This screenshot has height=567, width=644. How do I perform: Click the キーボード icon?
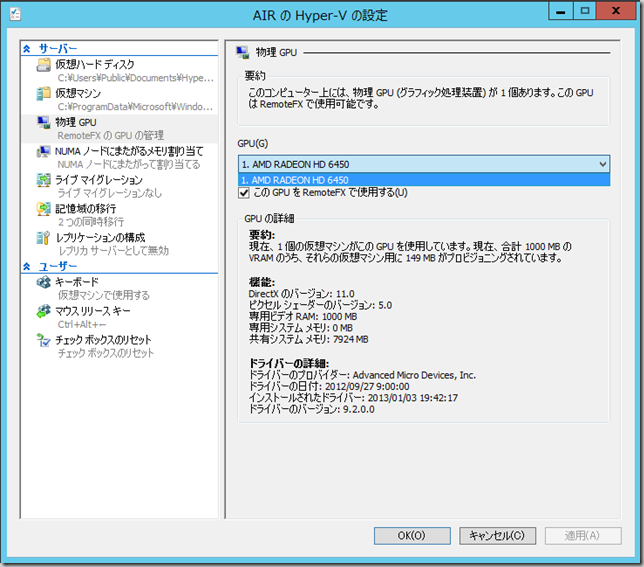coord(44,282)
